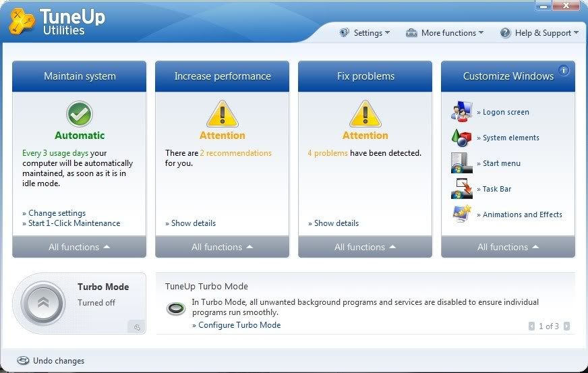588x373 pixels.
Task: Click the Undo changes link
Action: tap(59, 361)
